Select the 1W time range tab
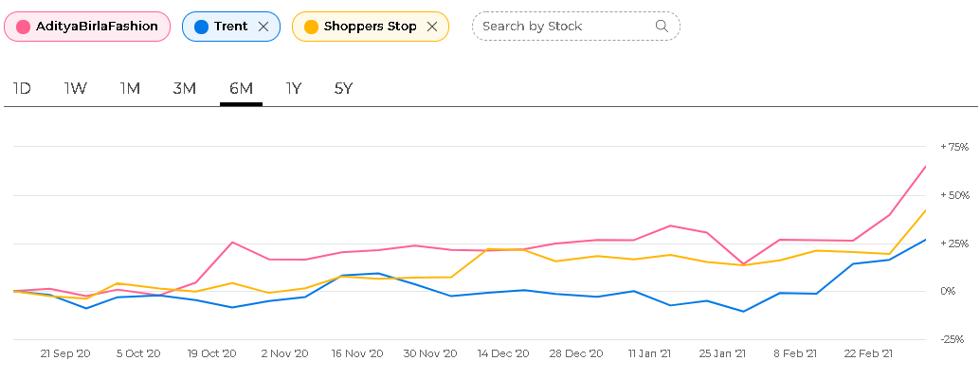 76,88
